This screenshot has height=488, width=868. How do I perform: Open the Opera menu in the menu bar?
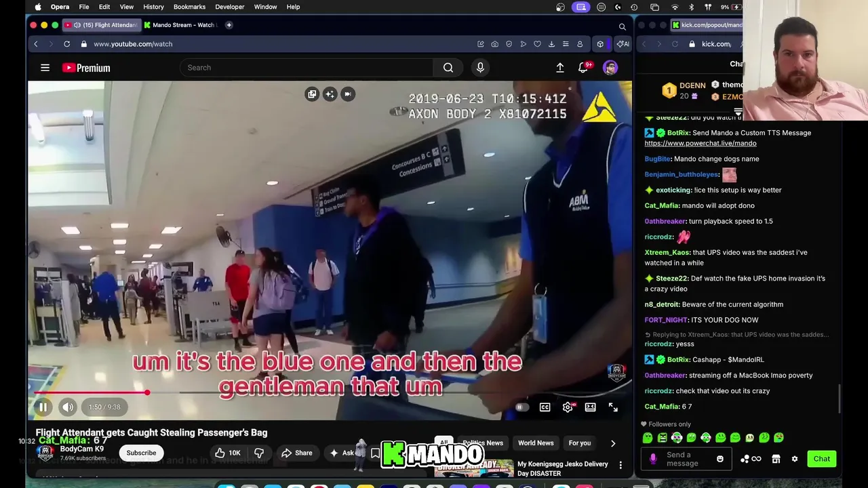click(60, 7)
